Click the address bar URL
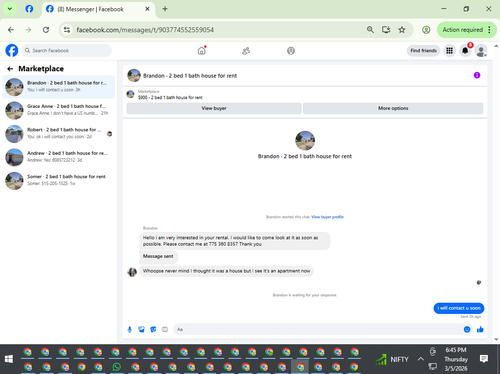The width and height of the screenshot is (500, 374). [145, 30]
